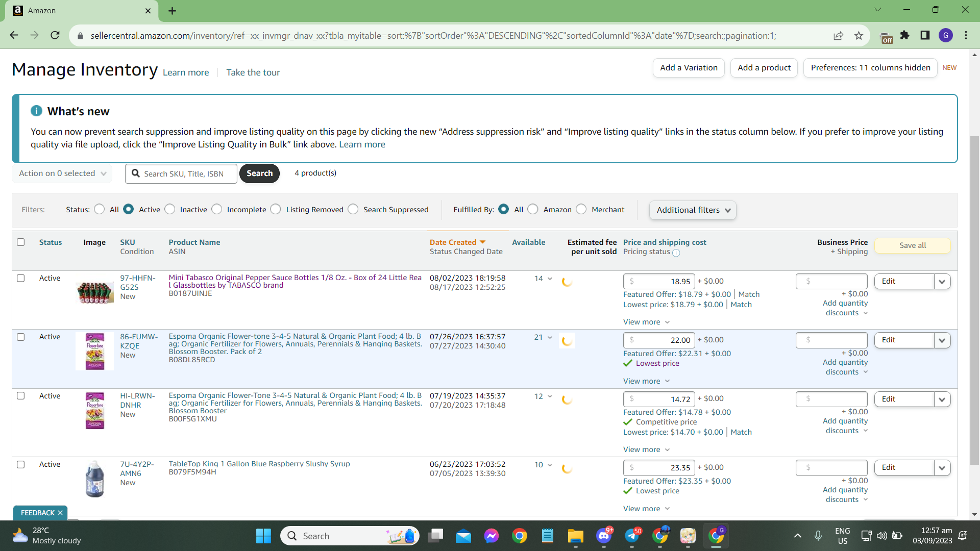980x551 pixels.
Task: Open the Action on 0 selected dropdown
Action: tap(62, 173)
